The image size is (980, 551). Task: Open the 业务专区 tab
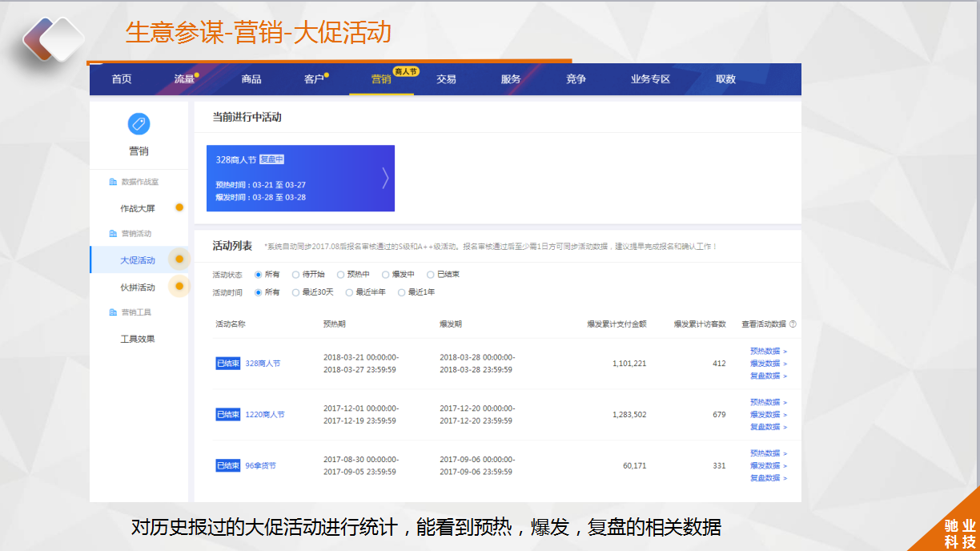[x=650, y=79]
